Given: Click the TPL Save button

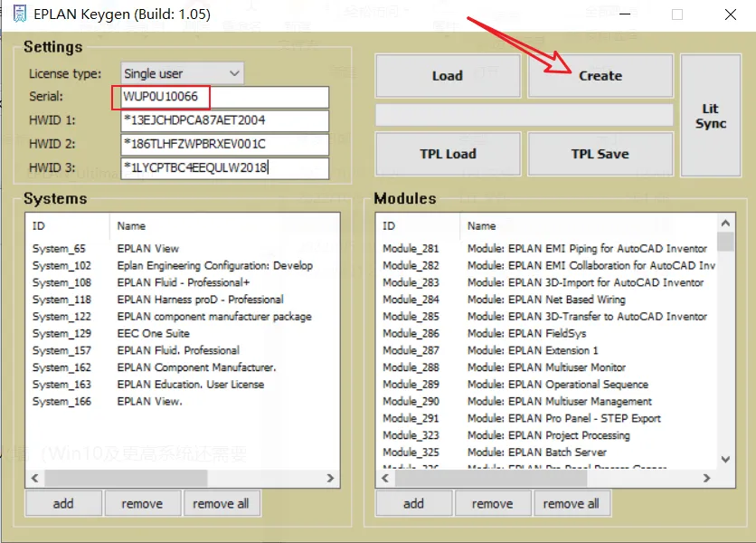Looking at the screenshot, I should (x=600, y=154).
